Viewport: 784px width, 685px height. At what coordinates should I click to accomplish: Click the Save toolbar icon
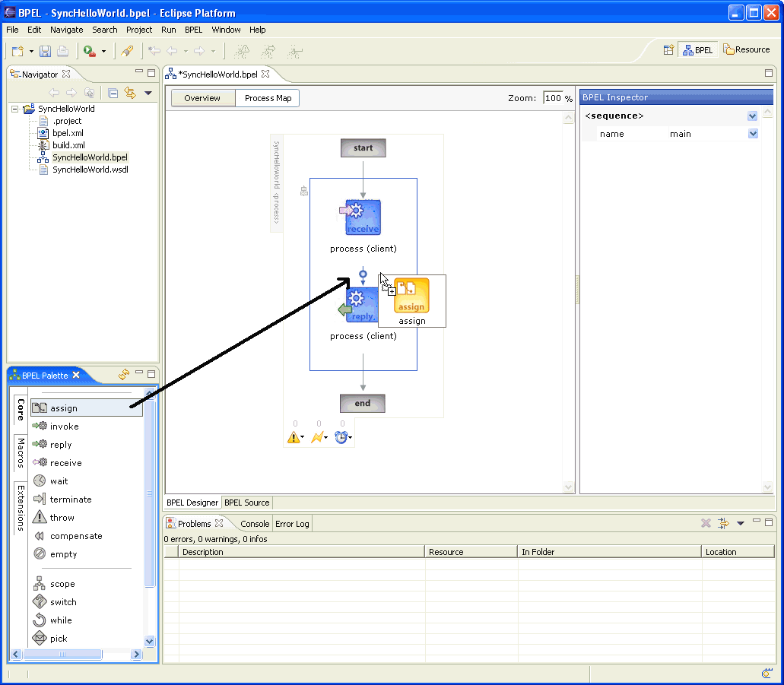(x=45, y=51)
